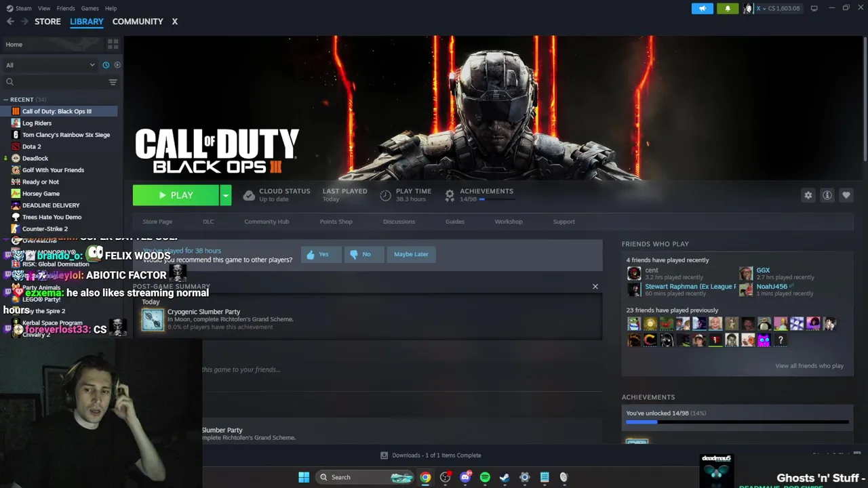
Task: Open the Community Hub tab
Action: click(267, 222)
